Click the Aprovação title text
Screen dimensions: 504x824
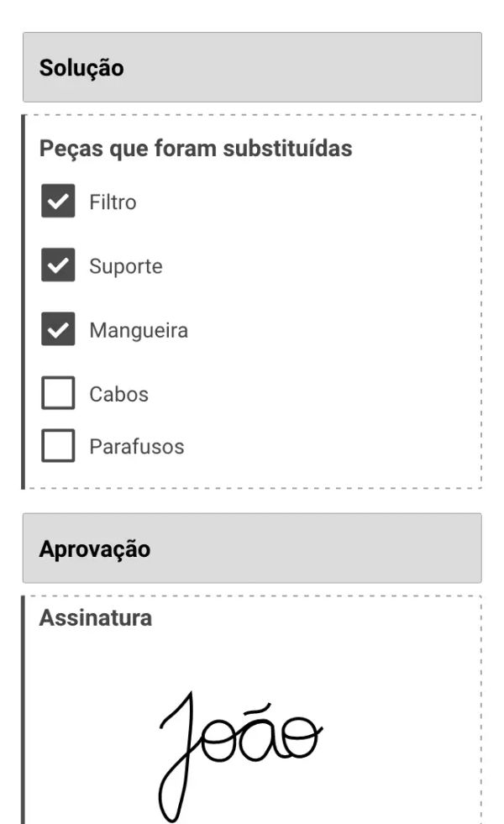coord(95,549)
